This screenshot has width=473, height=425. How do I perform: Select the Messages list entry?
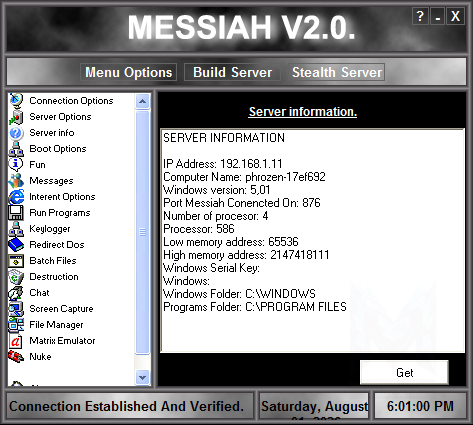tap(51, 181)
